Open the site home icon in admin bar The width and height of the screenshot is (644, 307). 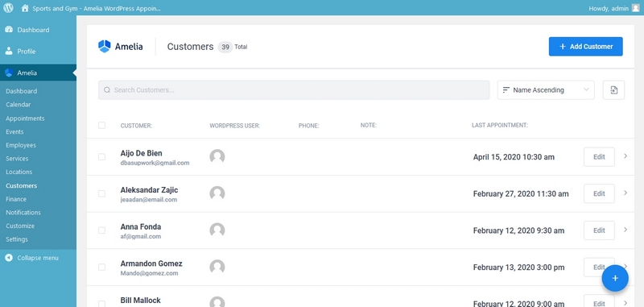tap(25, 8)
